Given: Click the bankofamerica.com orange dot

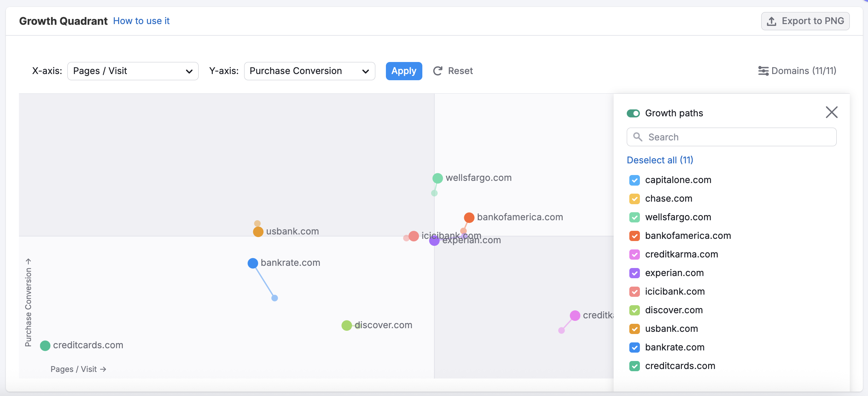Looking at the screenshot, I should [469, 218].
